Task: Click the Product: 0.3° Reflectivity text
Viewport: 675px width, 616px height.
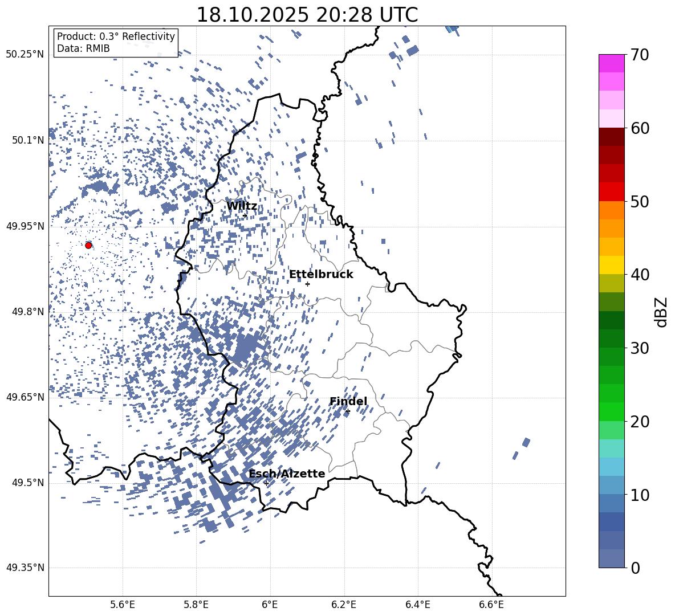Action: coord(116,36)
